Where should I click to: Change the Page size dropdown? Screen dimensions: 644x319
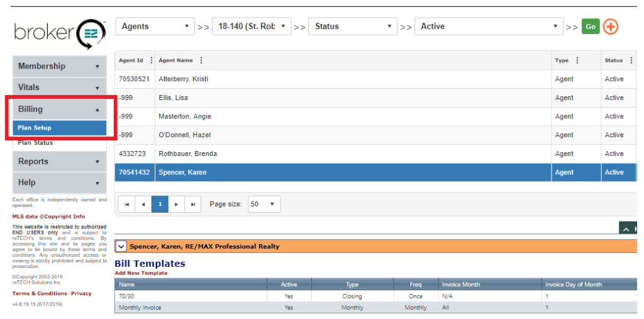[264, 204]
